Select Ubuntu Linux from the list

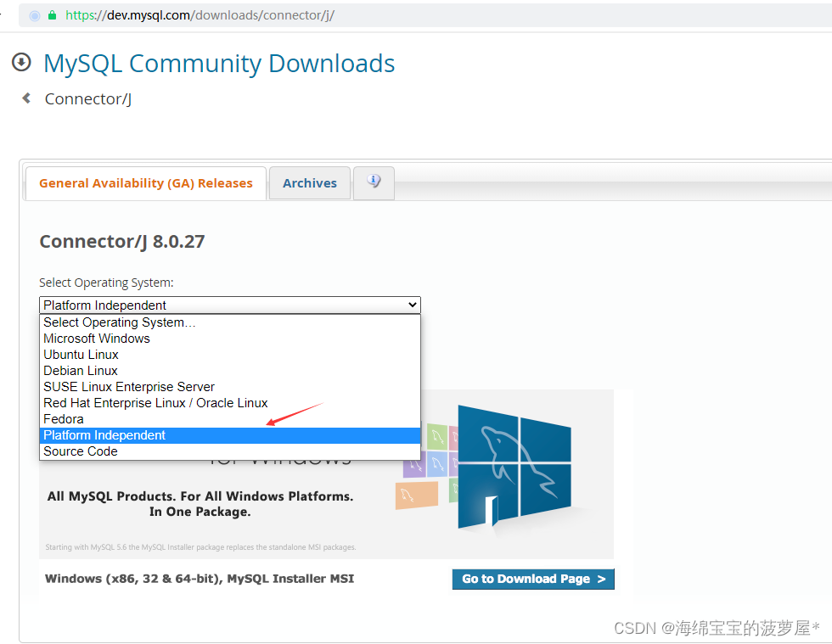(230, 355)
